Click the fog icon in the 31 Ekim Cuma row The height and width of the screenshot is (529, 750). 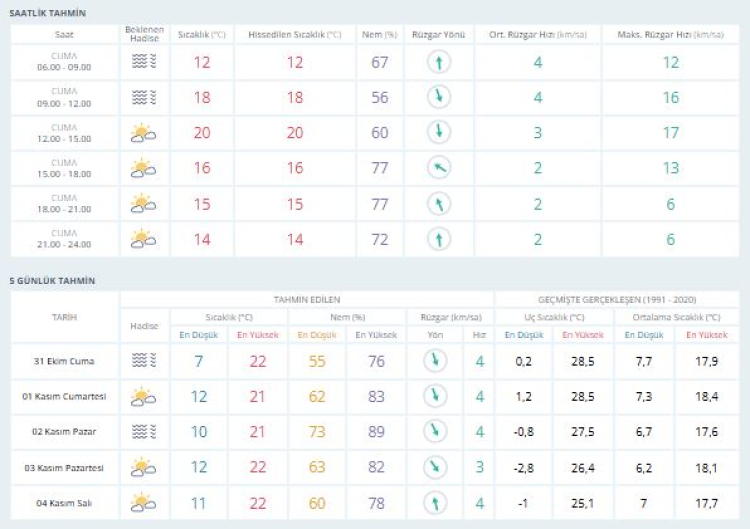[144, 361]
